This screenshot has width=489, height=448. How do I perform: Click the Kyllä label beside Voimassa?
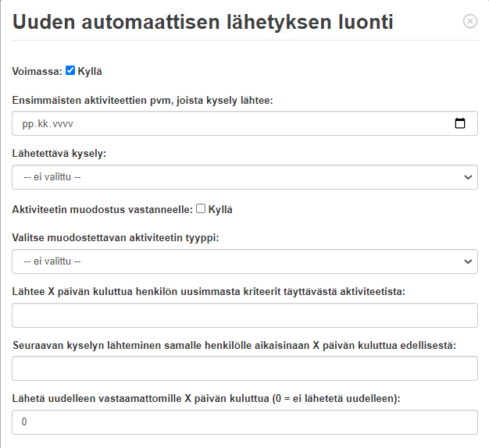90,71
